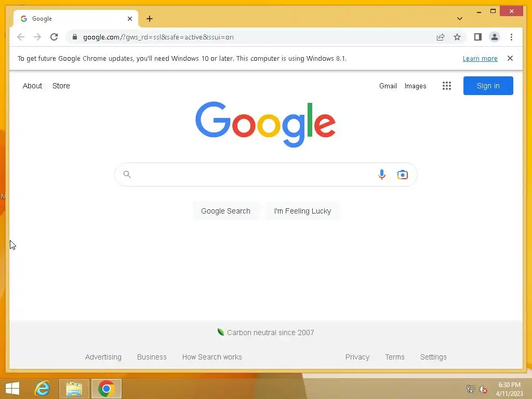Share this page from address bar
The image size is (532, 399).
(441, 37)
